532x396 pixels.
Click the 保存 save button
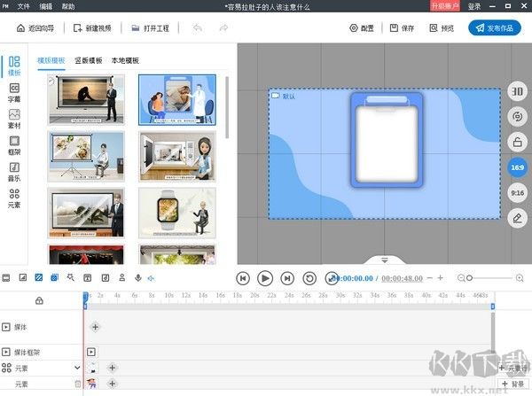[x=402, y=28]
